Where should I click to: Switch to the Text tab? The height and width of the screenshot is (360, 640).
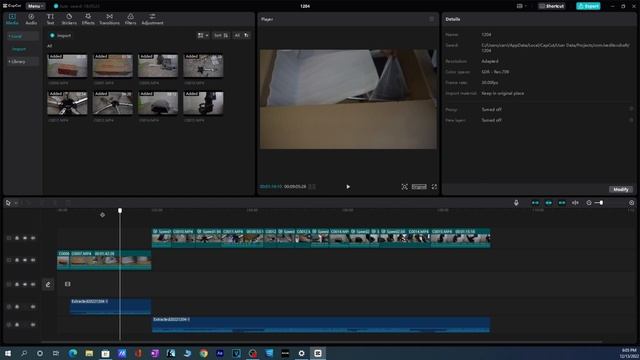pos(50,19)
